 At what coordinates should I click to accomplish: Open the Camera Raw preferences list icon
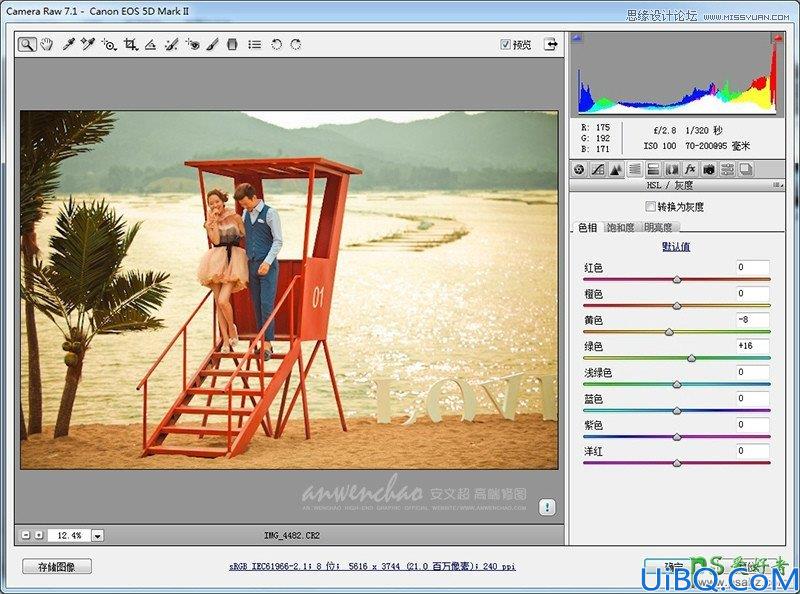click(255, 45)
